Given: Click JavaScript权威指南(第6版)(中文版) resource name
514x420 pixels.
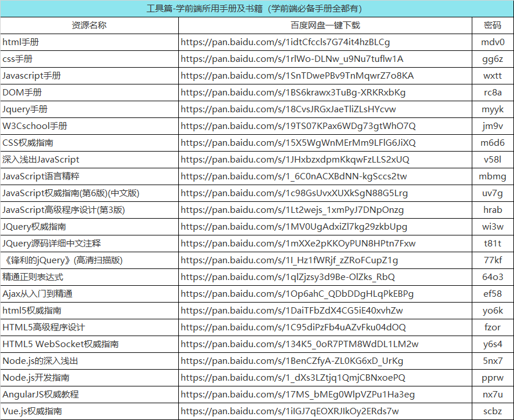Looking at the screenshot, I should 71,193.
